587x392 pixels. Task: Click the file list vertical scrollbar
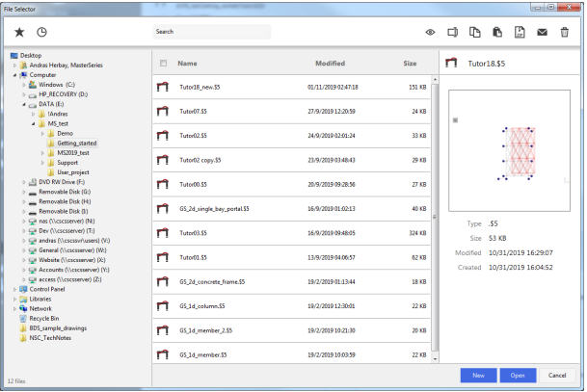coord(435,219)
